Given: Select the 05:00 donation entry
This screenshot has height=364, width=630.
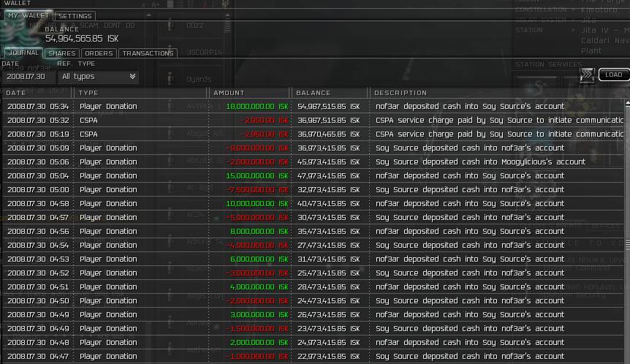Looking at the screenshot, I should tap(313, 189).
